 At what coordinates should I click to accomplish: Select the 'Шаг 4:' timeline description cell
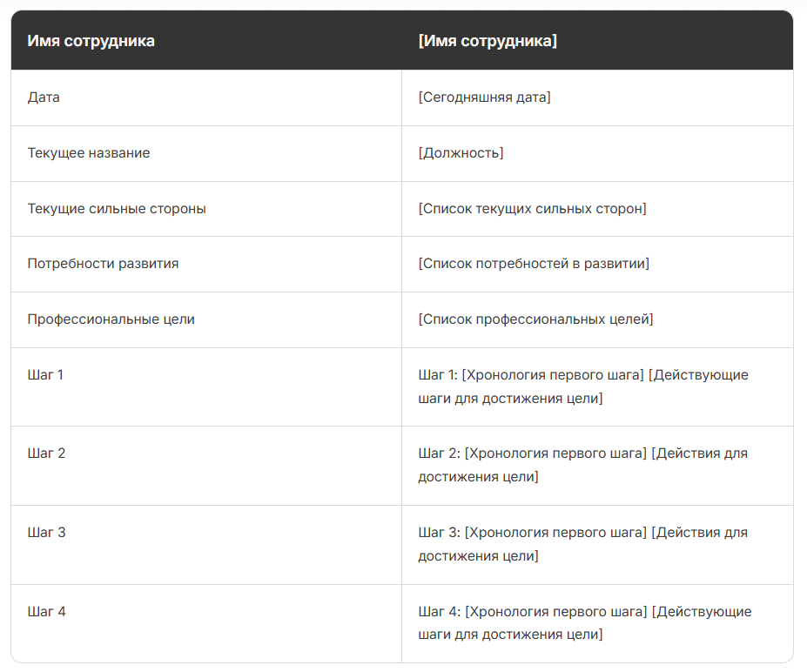(584, 623)
